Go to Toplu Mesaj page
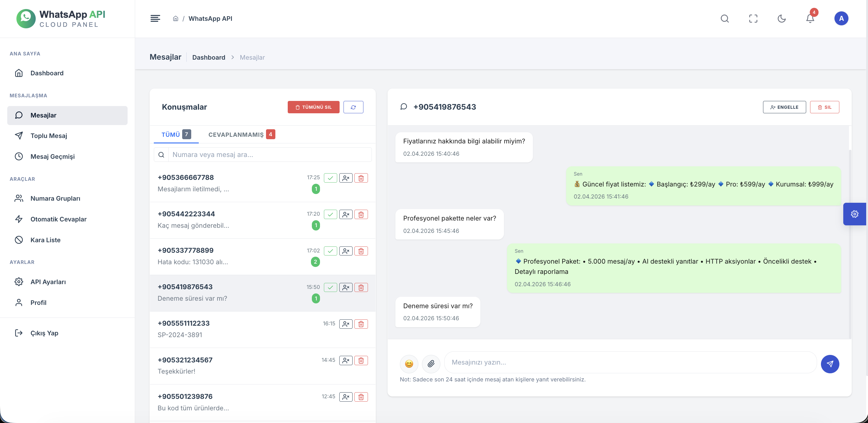Viewport: 868px width, 423px height. point(67,136)
